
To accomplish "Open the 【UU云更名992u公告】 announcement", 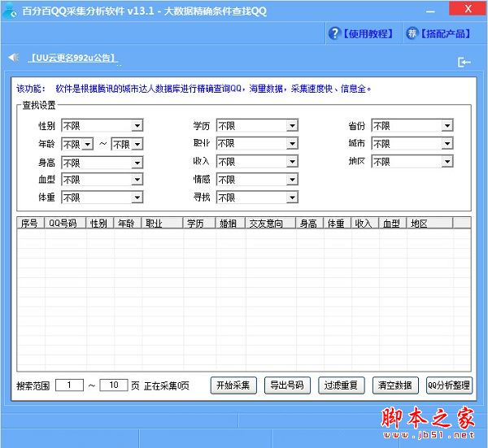I will coord(73,58).
